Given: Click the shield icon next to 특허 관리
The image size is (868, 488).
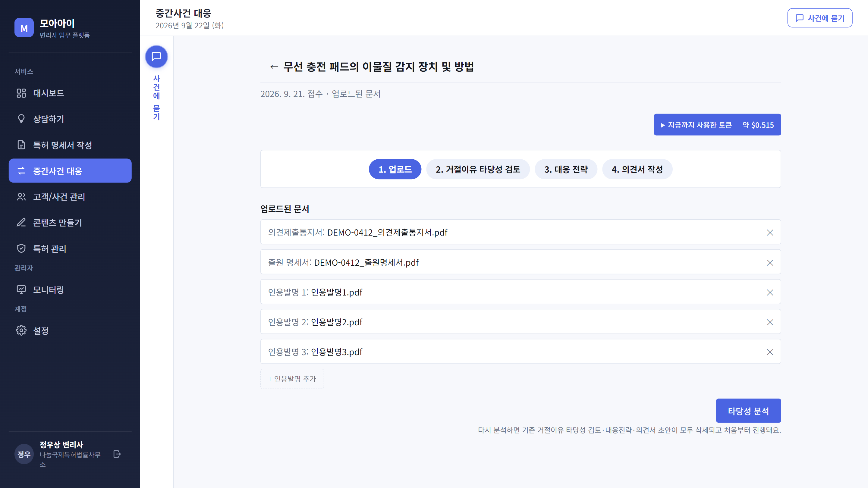Looking at the screenshot, I should (x=21, y=249).
